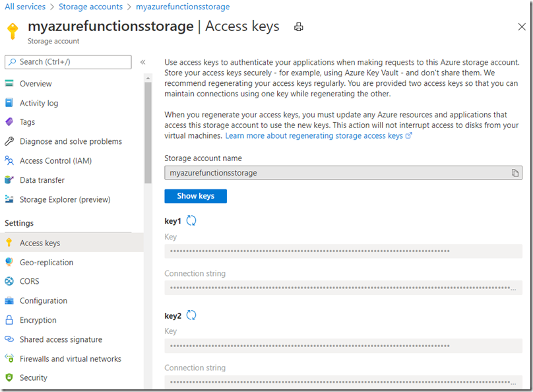Viewport: 533px width, 392px height.
Task: Regenerate key1 using the refresh icon
Action: click(x=191, y=220)
